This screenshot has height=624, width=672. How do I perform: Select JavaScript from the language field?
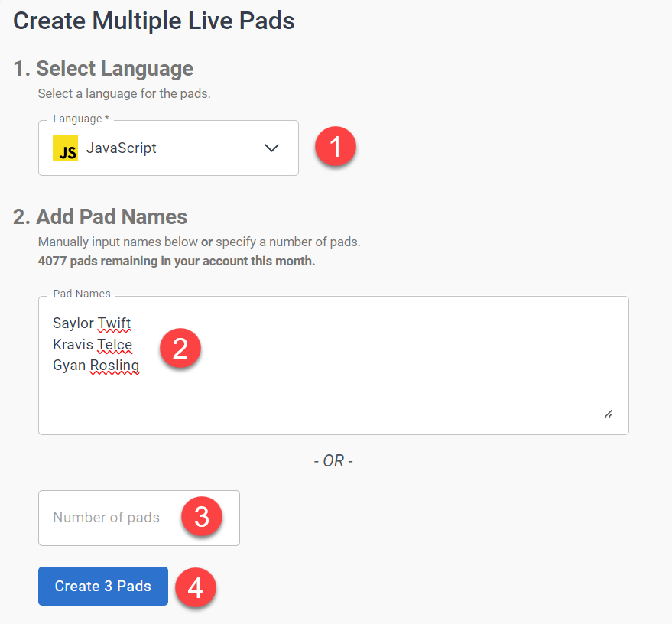coord(122,148)
